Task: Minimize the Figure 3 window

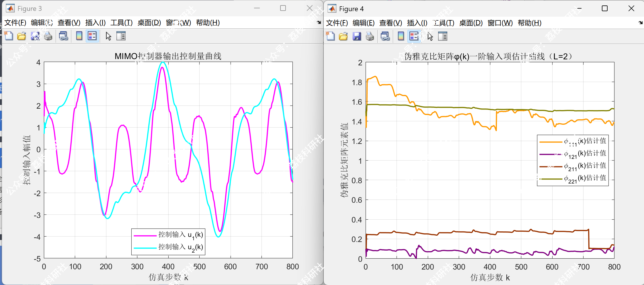Action: (x=257, y=8)
